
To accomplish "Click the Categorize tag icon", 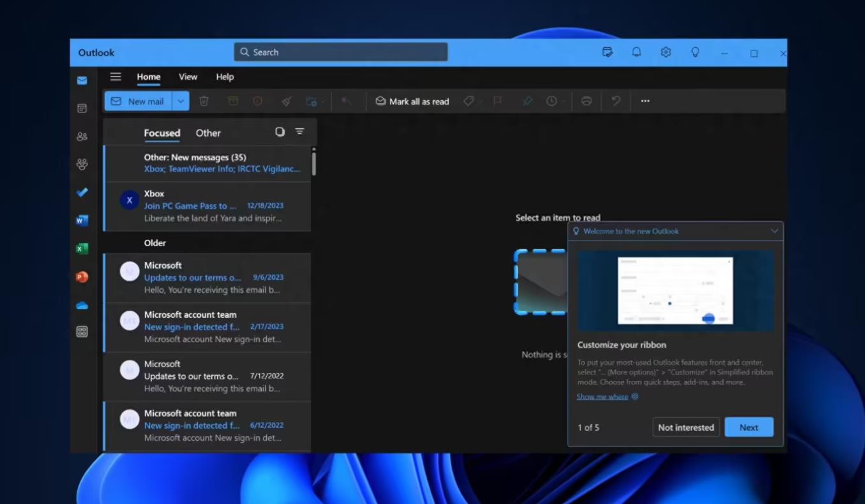I will tap(469, 101).
